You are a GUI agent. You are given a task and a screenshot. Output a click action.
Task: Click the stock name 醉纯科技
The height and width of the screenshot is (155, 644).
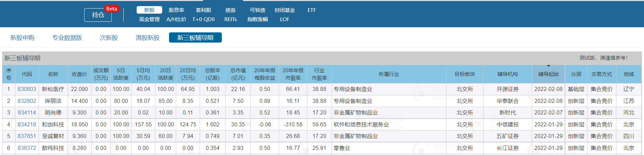click(x=53, y=148)
